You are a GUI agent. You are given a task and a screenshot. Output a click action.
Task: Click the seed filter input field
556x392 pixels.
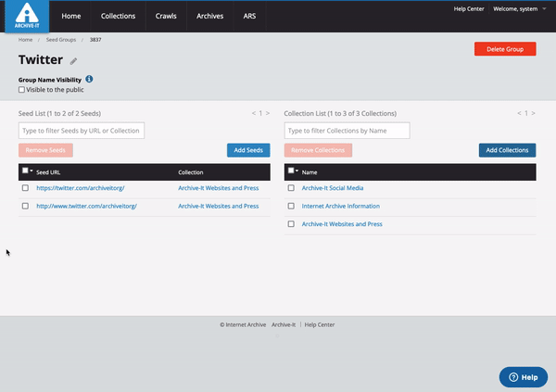[82, 131]
